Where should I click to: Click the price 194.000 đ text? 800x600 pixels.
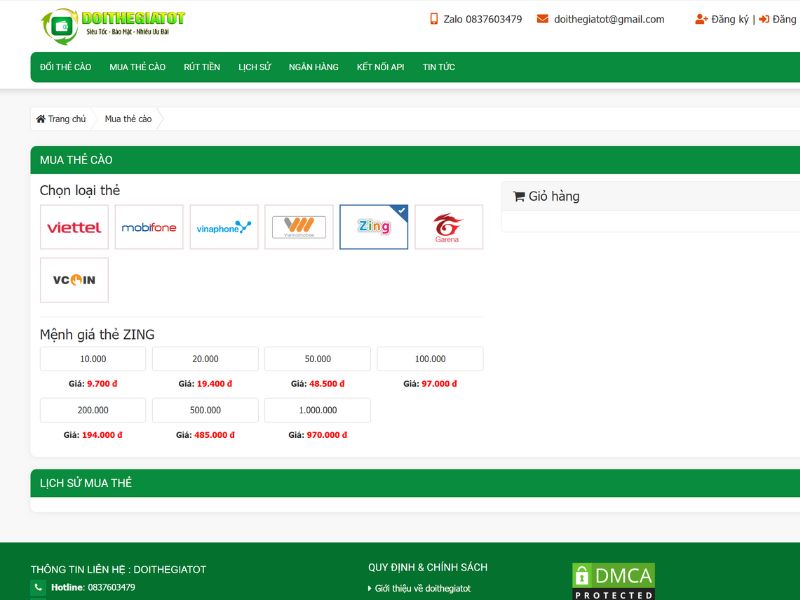click(102, 435)
